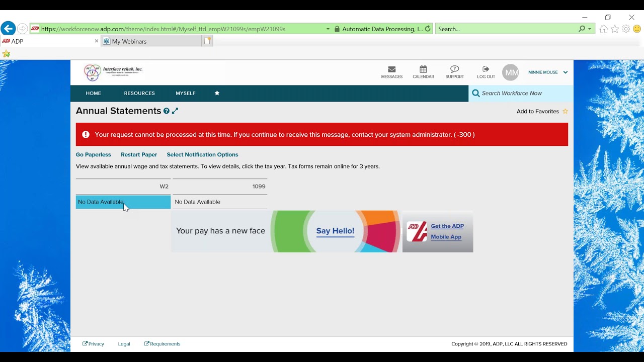
Task: Open the Messages envelope icon
Action: [x=391, y=69]
